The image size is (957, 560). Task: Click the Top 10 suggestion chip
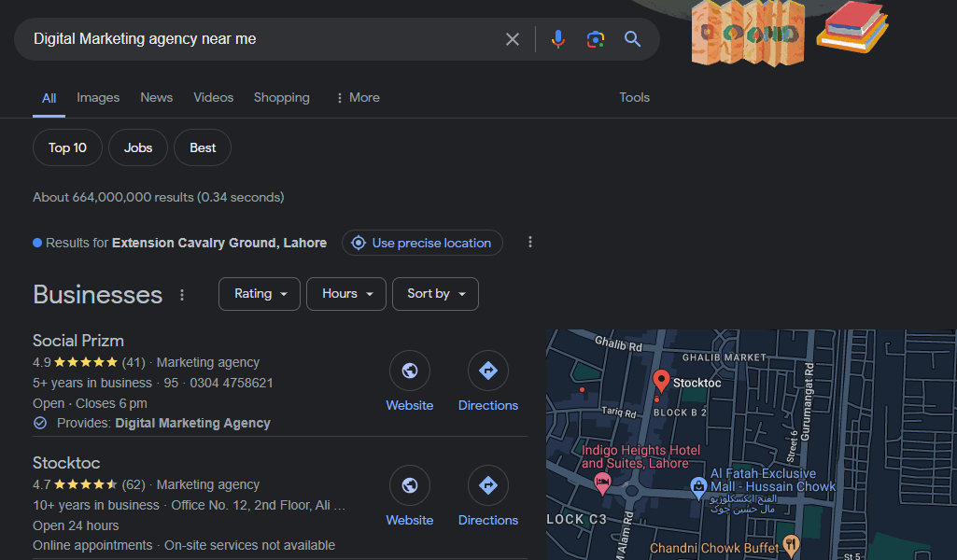pyautogui.click(x=67, y=147)
